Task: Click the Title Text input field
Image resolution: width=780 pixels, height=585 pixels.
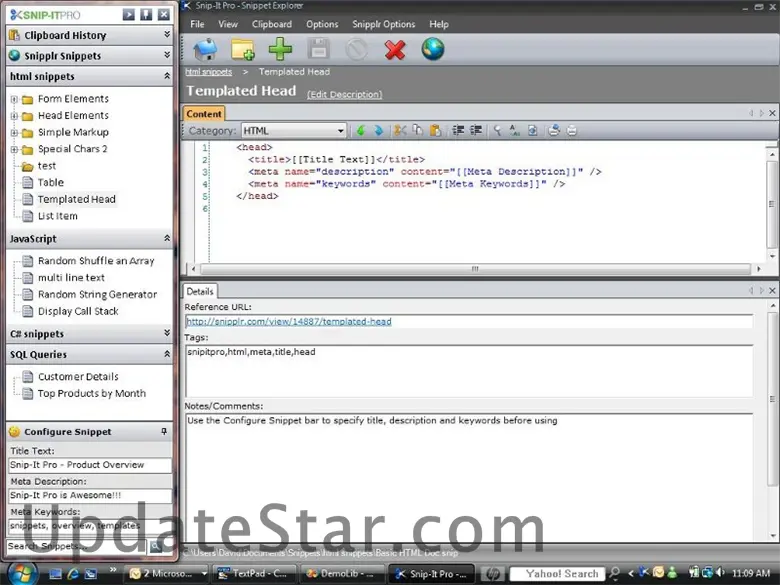Action: click(90, 465)
